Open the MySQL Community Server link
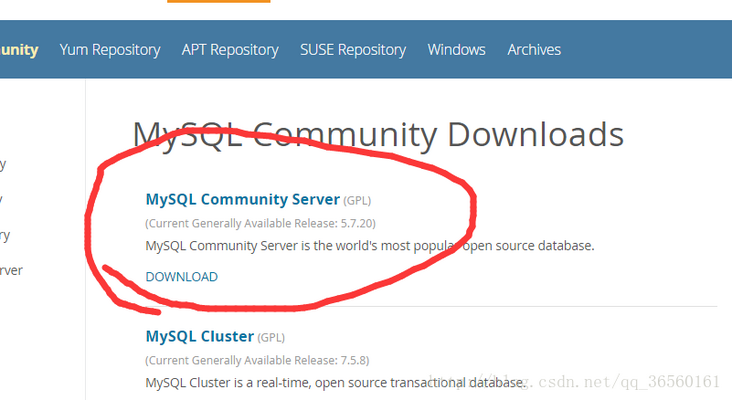 243,199
